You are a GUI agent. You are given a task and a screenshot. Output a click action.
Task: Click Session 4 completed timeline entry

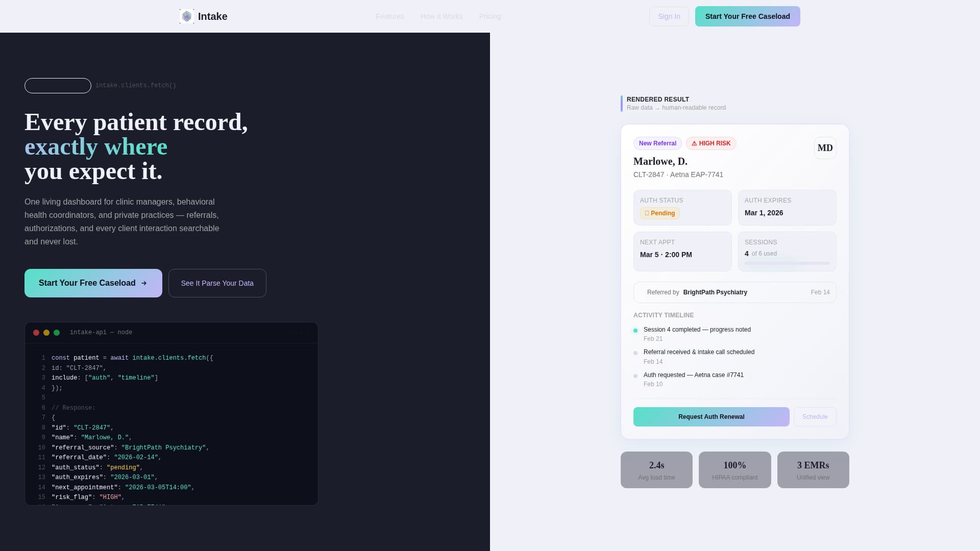click(697, 334)
